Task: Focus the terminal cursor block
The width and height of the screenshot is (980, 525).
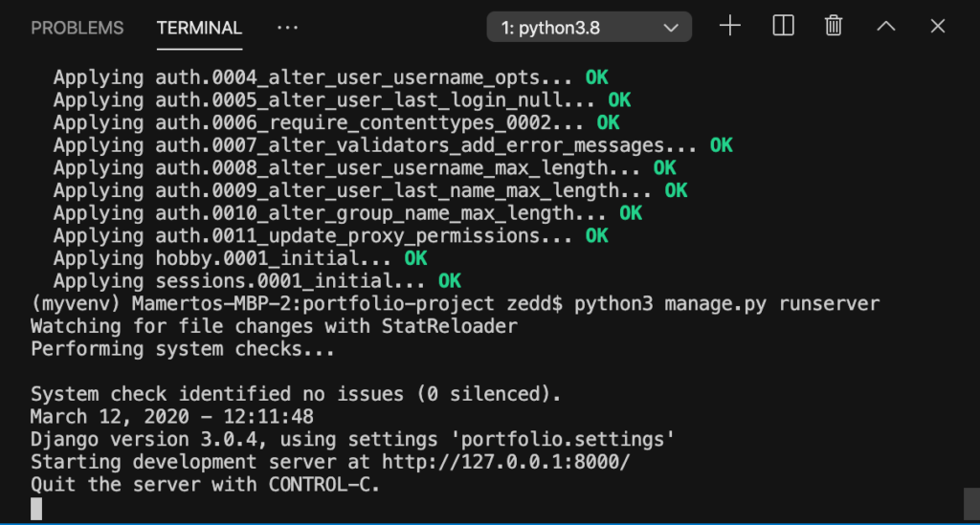Action: tap(36, 508)
